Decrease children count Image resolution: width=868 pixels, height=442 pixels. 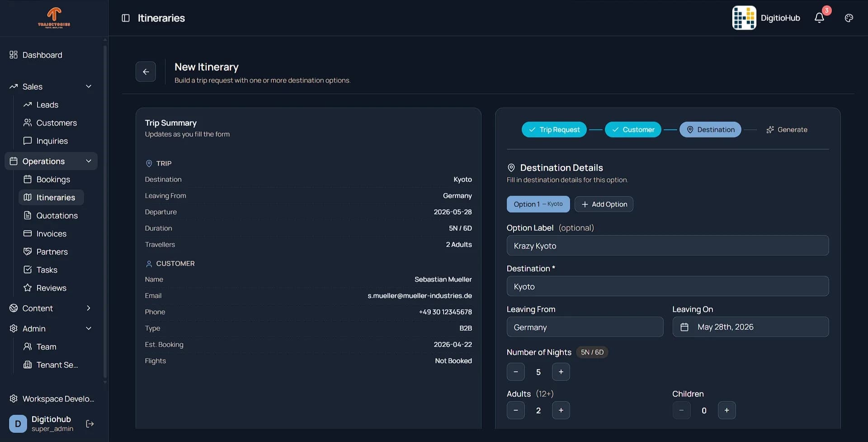tap(681, 410)
